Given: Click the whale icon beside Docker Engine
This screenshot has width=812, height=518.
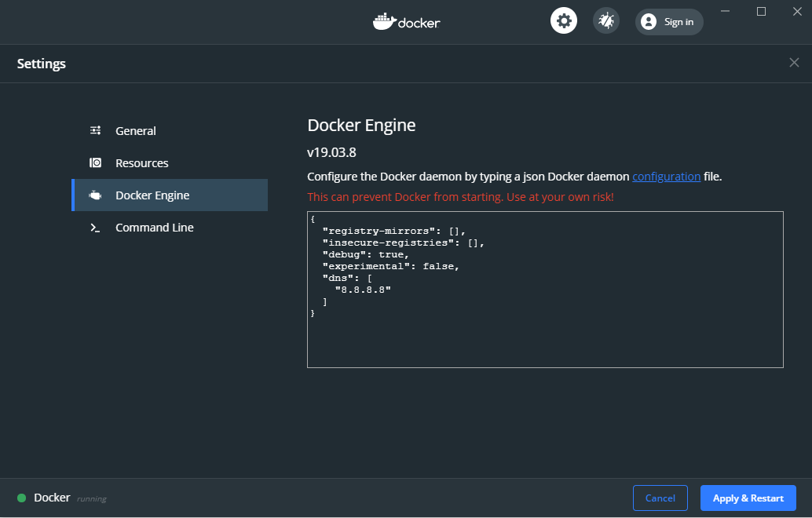Looking at the screenshot, I should (95, 195).
